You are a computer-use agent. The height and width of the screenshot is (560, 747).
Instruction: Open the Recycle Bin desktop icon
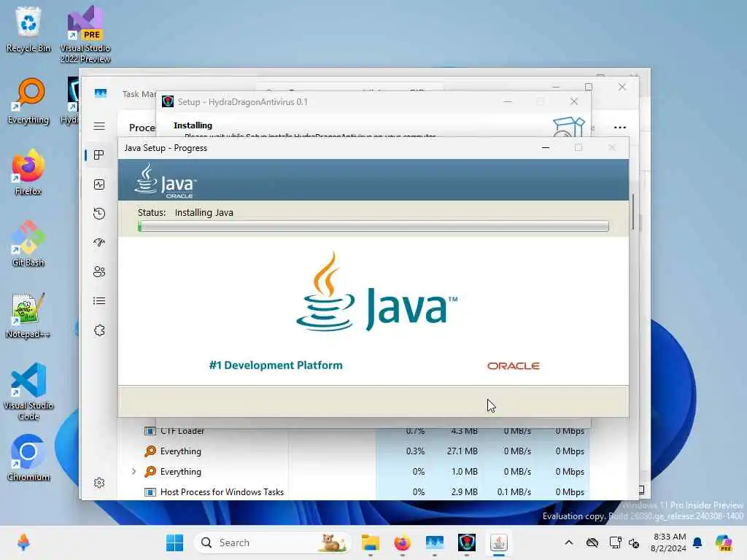click(x=28, y=29)
